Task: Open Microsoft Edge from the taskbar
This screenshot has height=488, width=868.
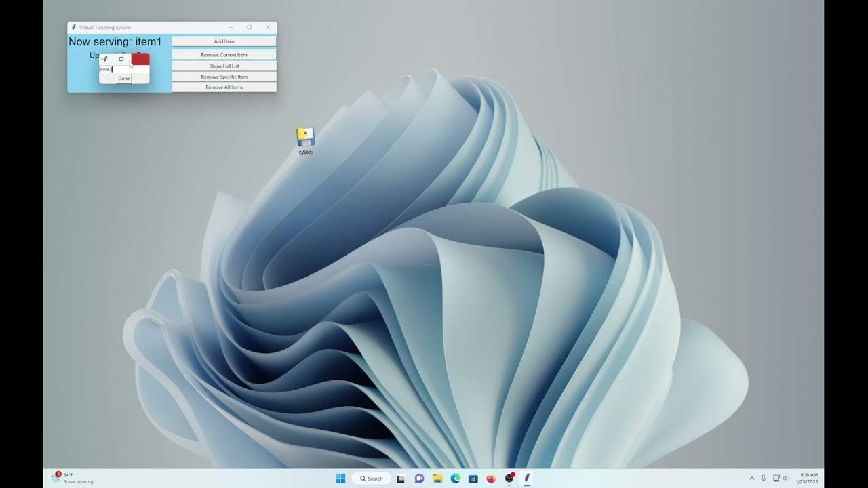Action: 456,479
